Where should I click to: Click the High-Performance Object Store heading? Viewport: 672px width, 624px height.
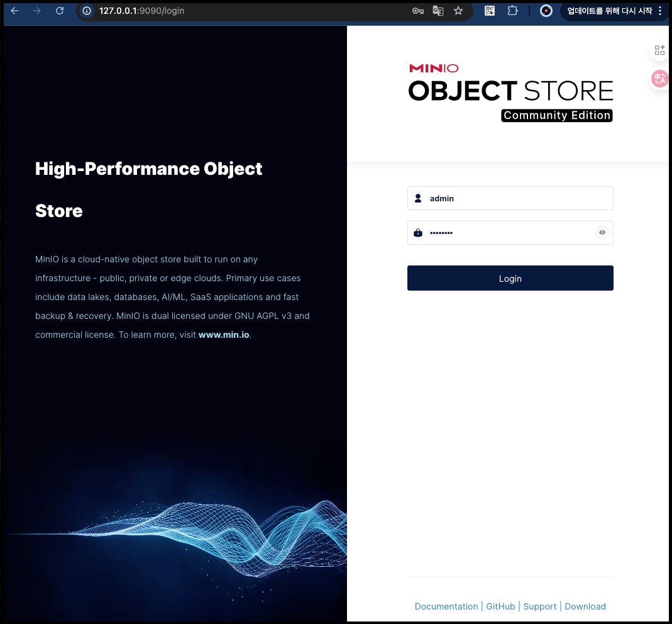[x=148, y=189]
